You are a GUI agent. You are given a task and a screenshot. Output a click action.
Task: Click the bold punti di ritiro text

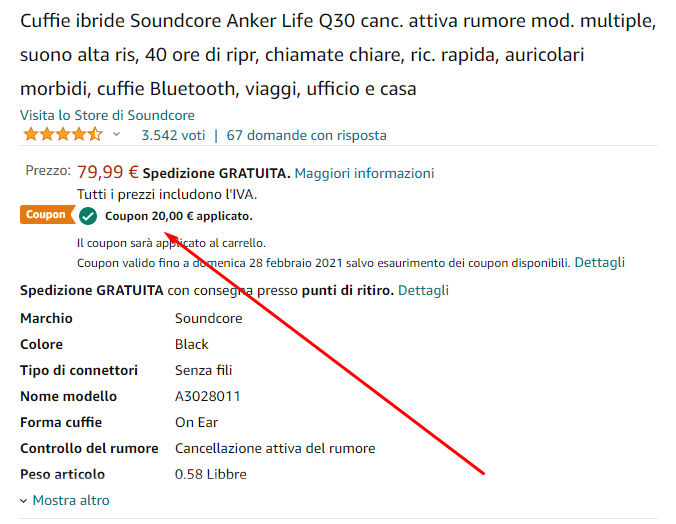344,290
